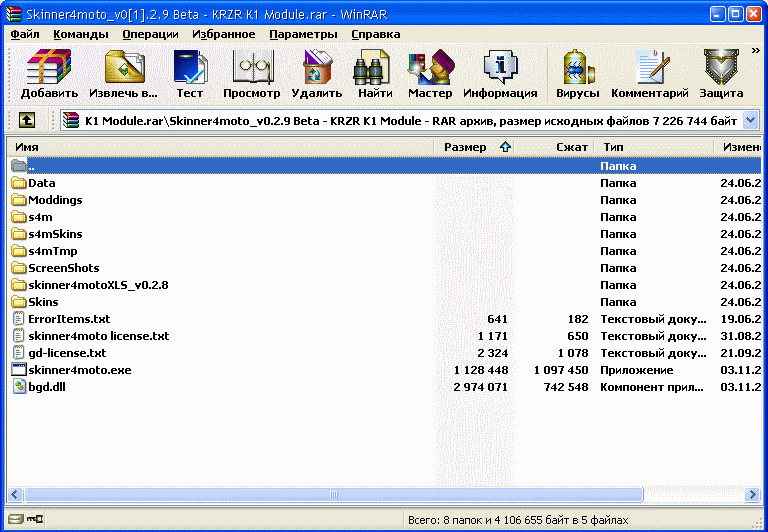This screenshot has width=768, height=532.
Task: Select the s4mSkins folder row
Action: tap(384, 234)
